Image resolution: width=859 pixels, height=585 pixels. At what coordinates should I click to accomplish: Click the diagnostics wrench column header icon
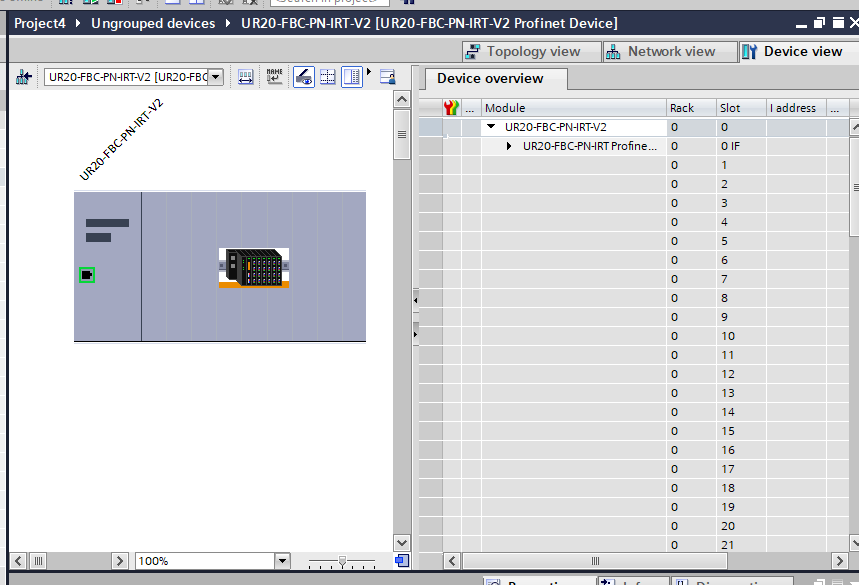click(x=451, y=107)
